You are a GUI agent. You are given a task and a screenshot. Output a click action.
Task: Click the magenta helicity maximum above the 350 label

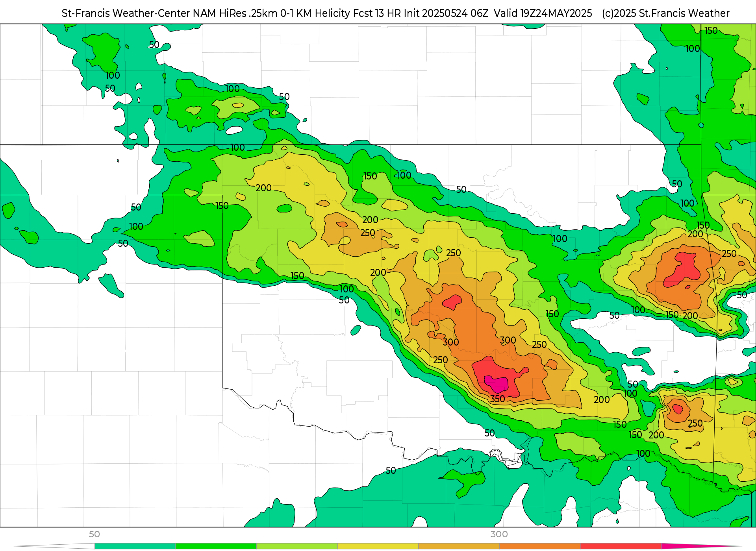point(497,384)
